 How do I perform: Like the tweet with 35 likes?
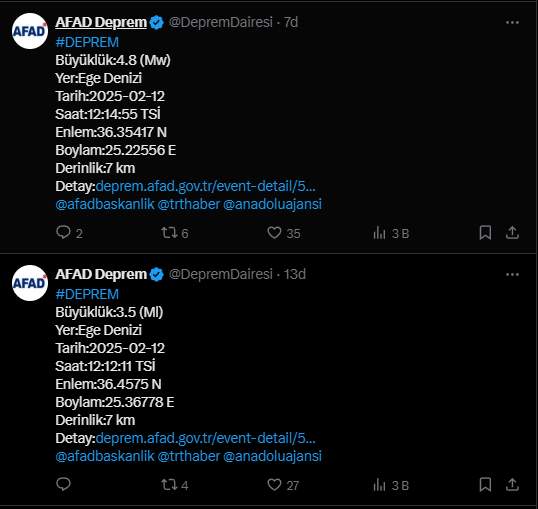[x=274, y=233]
